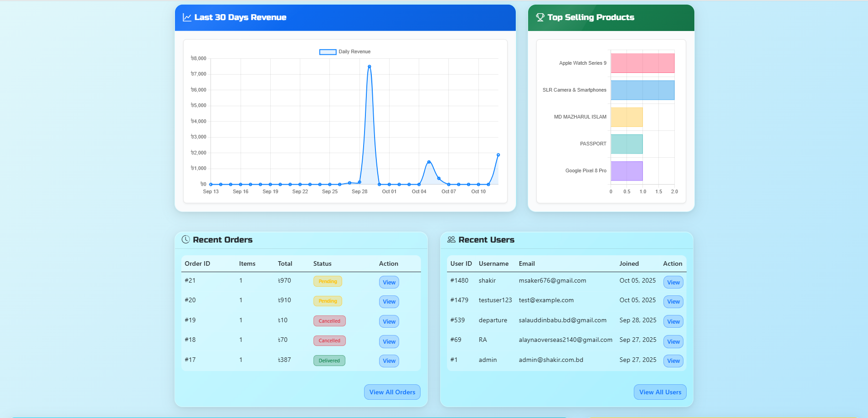
Task: Click the pink Apple Watch Series 9 bar
Action: click(642, 63)
